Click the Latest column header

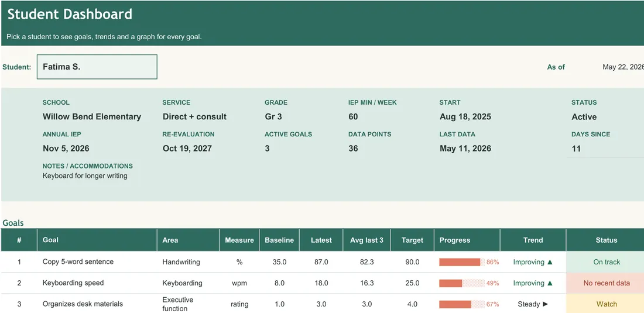click(321, 240)
